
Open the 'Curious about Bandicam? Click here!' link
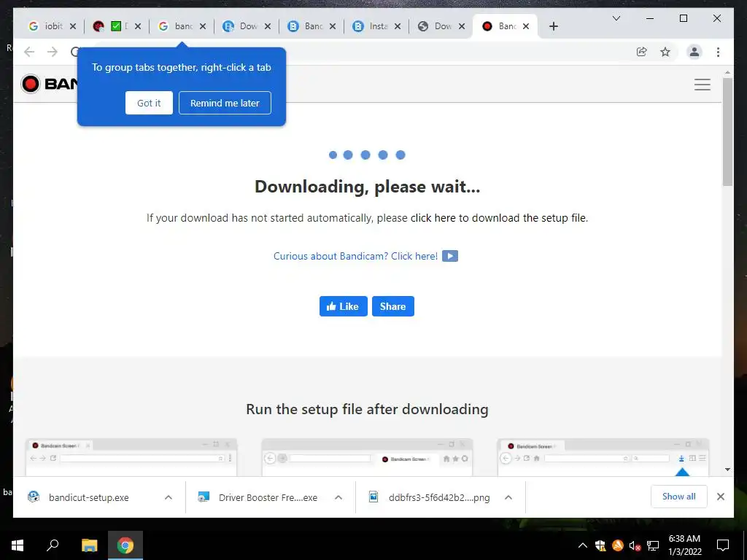355,256
